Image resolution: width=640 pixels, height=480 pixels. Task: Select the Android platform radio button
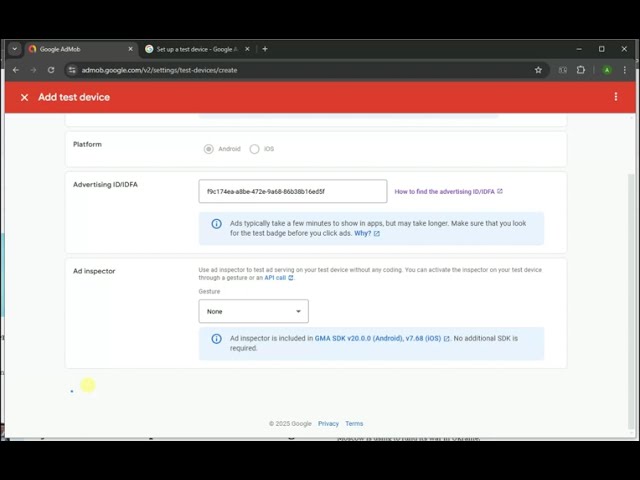pos(209,149)
